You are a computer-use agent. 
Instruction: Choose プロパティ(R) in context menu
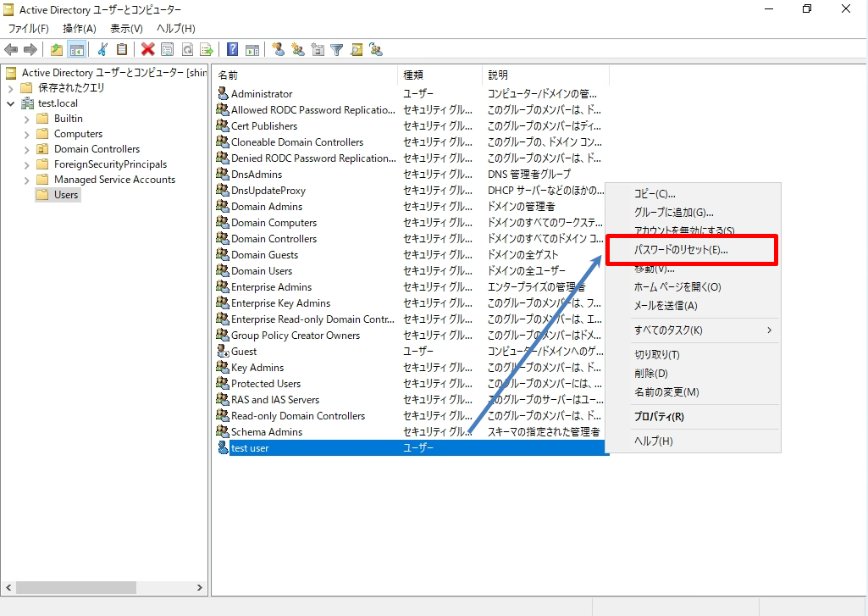click(693, 417)
